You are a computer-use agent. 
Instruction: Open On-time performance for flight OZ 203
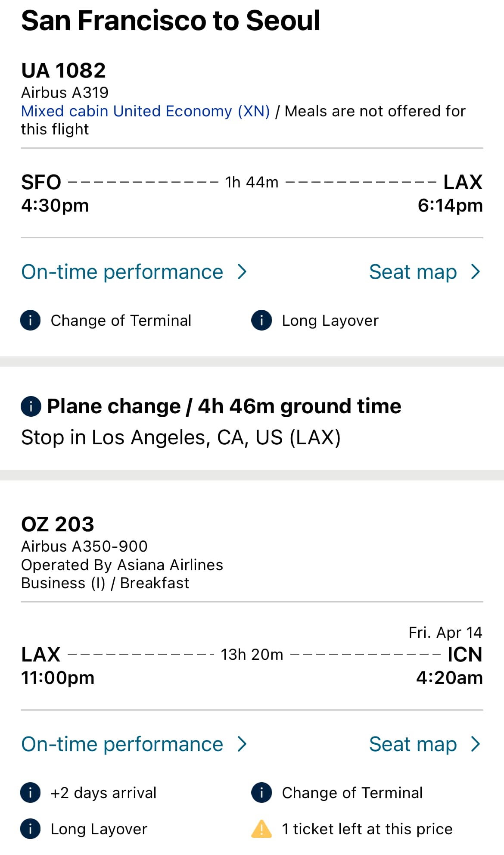122,744
